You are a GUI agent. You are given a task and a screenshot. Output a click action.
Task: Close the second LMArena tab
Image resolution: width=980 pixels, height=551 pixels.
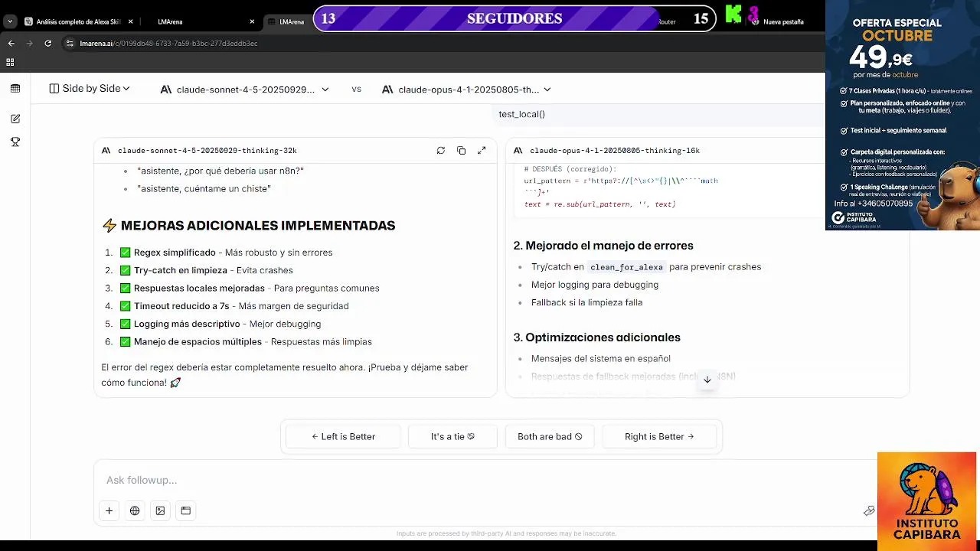[x=252, y=21]
